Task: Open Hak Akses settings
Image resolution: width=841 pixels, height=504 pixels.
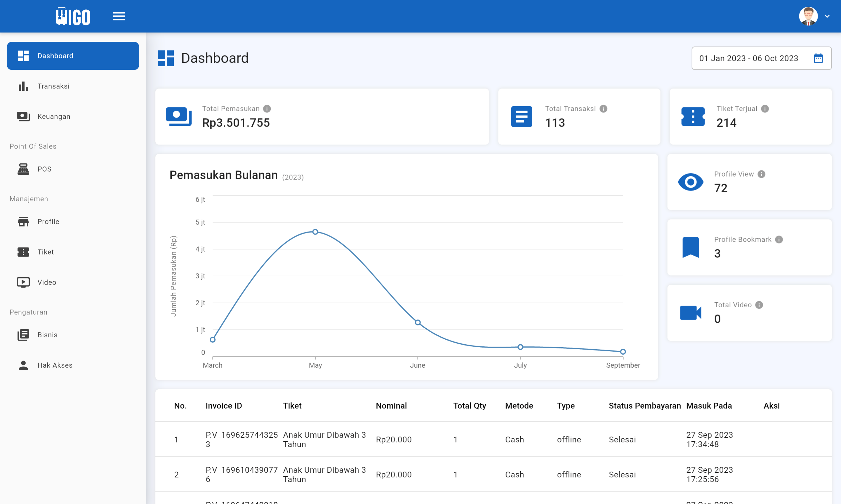Action: (55, 365)
